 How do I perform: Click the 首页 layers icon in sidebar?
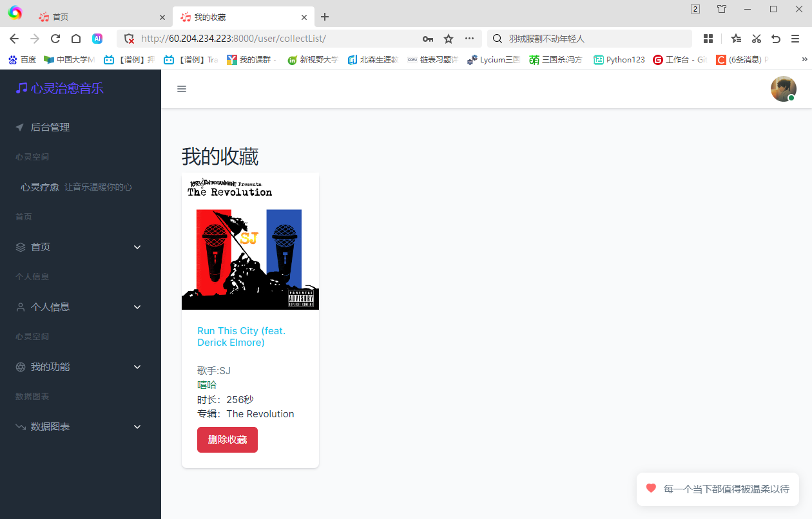(21, 247)
